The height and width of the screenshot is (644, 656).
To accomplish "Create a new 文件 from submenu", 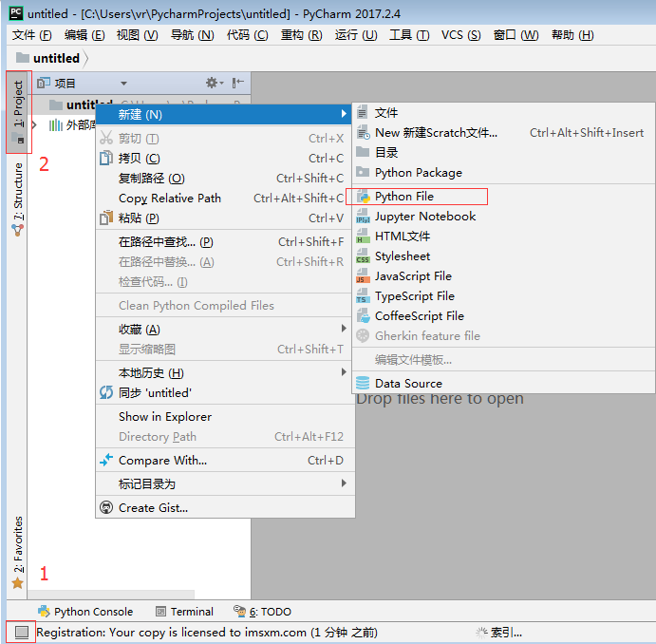I will pyautogui.click(x=503, y=113).
